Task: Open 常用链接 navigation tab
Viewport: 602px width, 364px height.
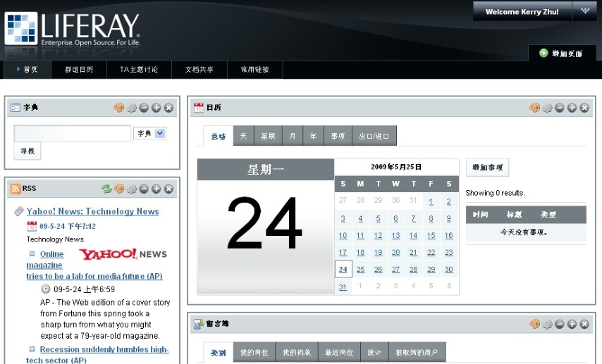Action: point(255,70)
